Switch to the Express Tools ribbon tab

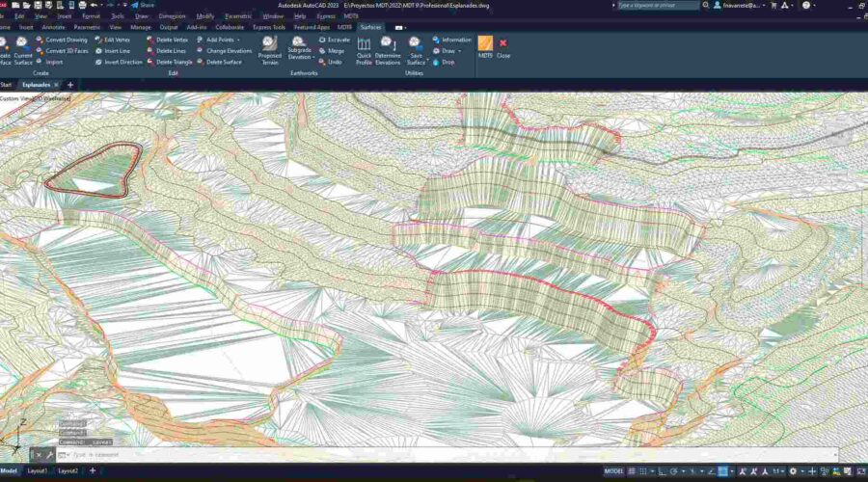point(269,27)
